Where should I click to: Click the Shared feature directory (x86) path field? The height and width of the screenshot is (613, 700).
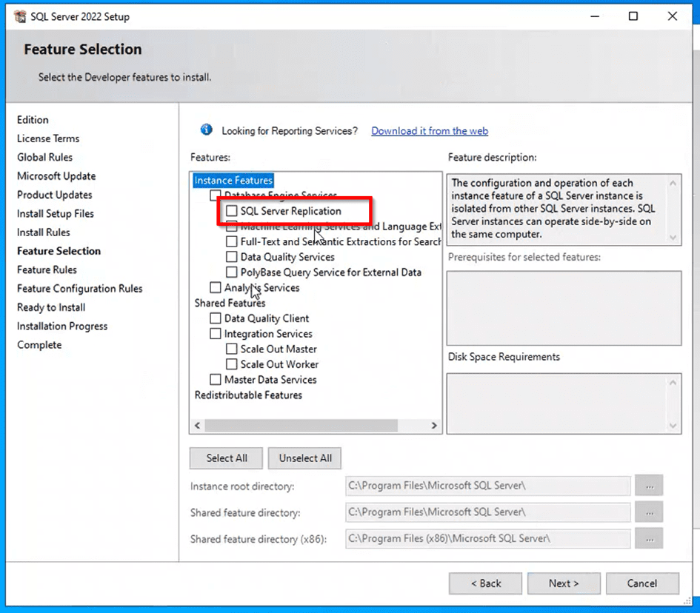point(487,538)
